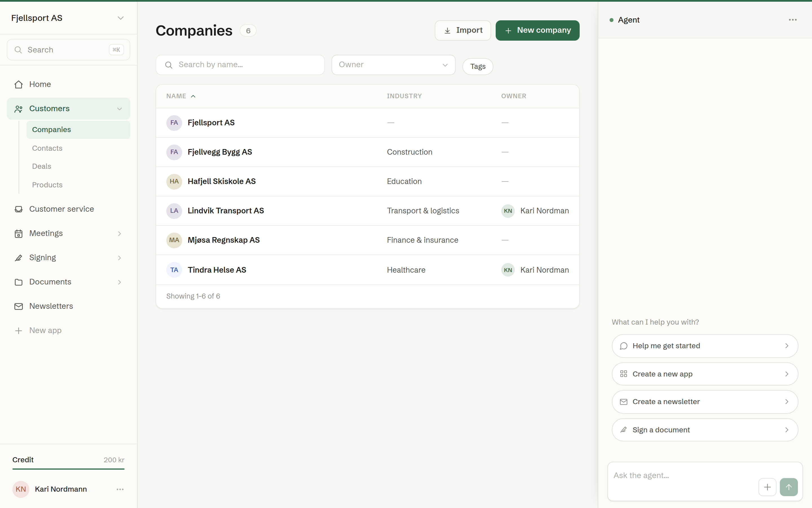Choose Help me get started suggestion
This screenshot has width=812, height=508.
[x=705, y=346]
